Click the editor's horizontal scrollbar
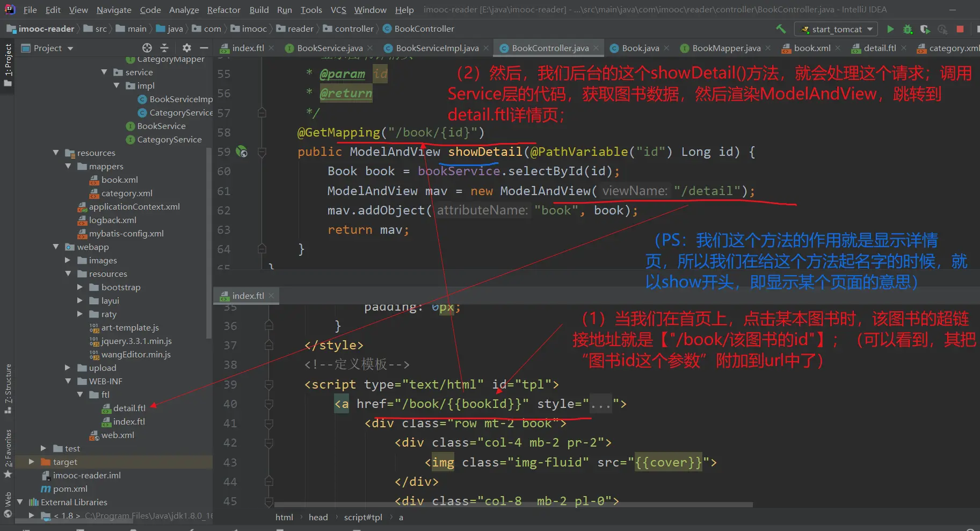This screenshot has width=980, height=531. click(x=513, y=505)
